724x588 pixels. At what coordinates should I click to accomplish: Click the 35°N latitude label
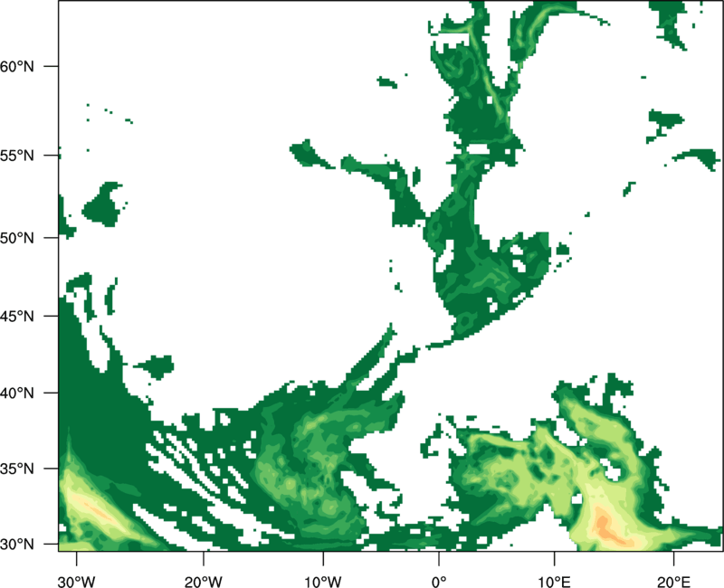[x=17, y=469]
